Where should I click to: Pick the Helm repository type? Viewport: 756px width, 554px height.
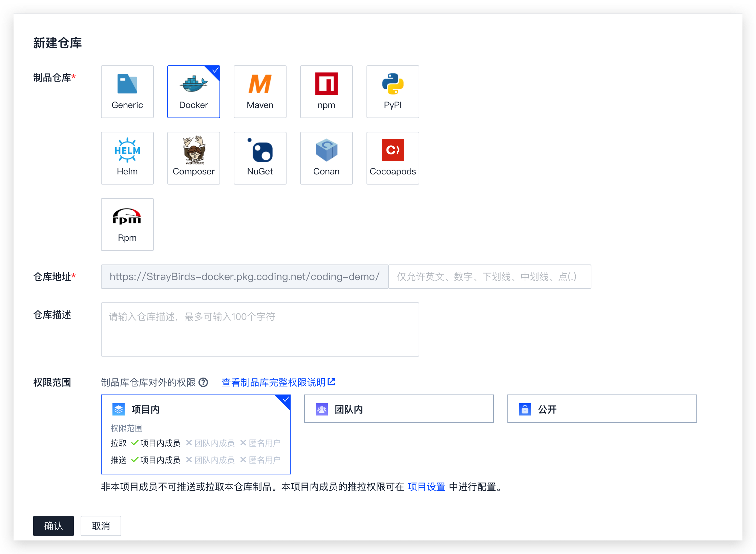(x=127, y=158)
